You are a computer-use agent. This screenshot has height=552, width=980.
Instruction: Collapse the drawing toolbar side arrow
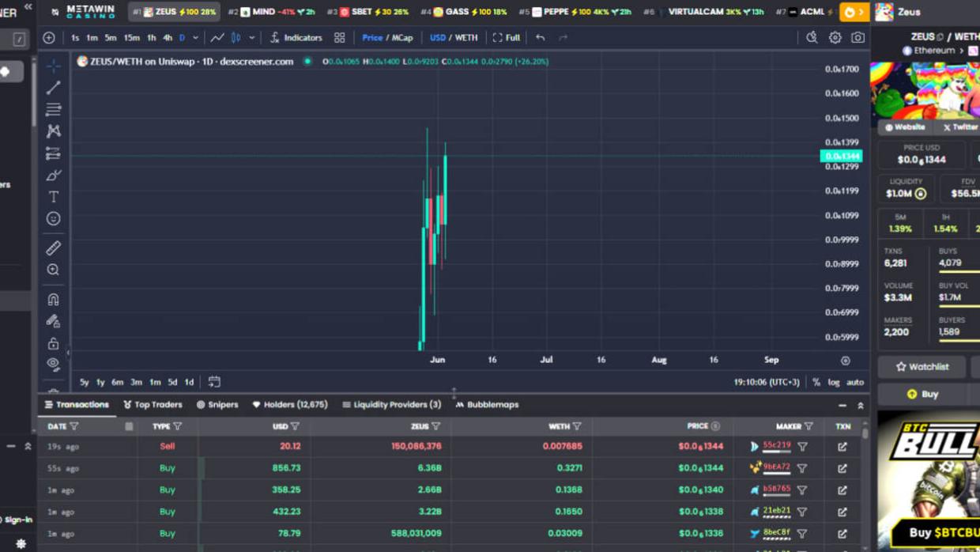[x=68, y=353]
